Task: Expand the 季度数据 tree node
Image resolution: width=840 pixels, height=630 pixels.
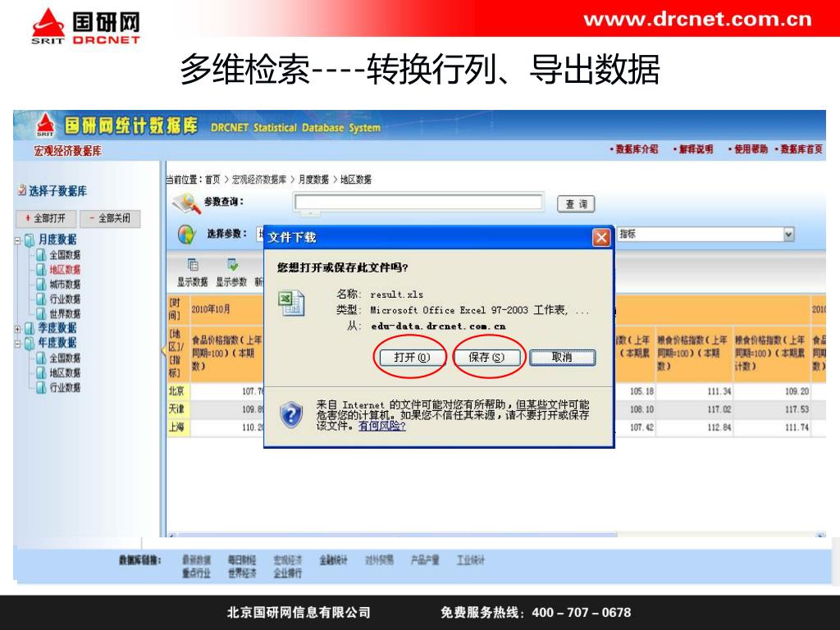Action: 18,329
